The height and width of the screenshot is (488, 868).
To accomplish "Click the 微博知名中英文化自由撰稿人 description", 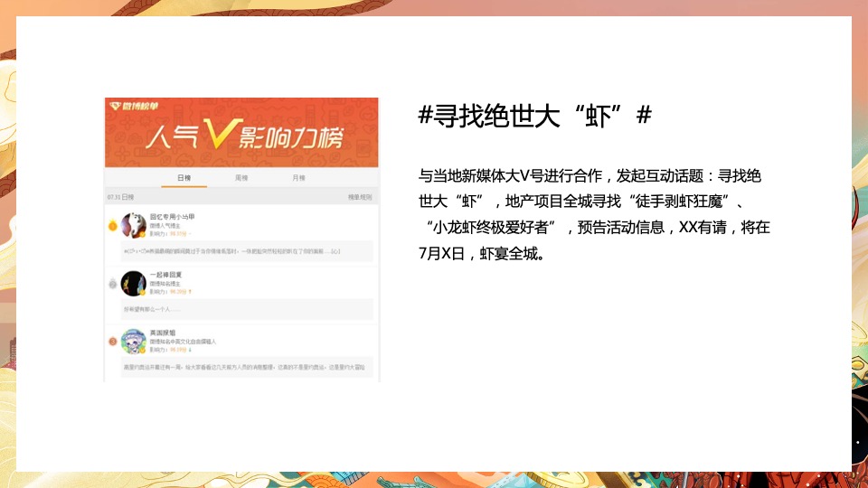I will [x=183, y=342].
